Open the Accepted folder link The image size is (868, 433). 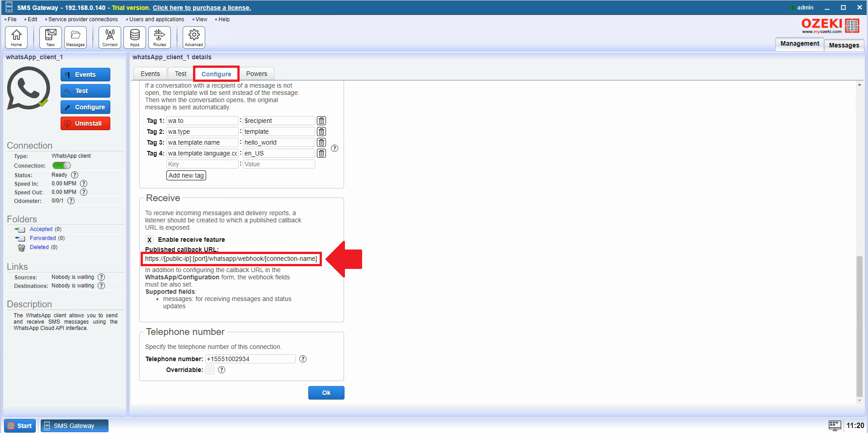coord(41,229)
